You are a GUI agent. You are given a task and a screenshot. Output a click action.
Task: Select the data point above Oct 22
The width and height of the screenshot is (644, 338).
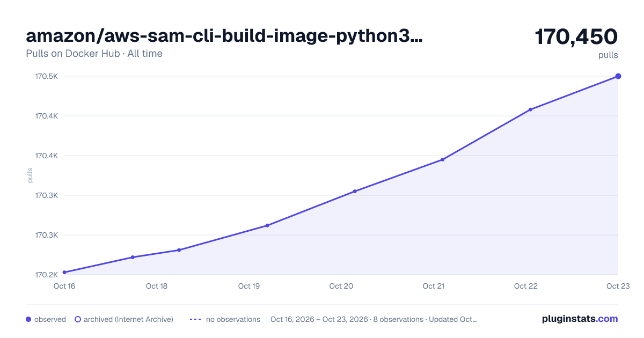point(530,109)
